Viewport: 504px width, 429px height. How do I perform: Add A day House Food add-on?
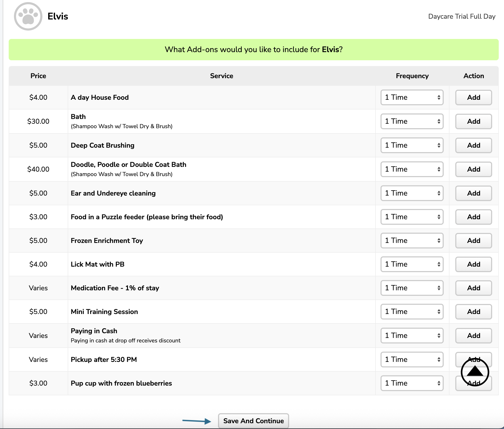[x=473, y=97]
